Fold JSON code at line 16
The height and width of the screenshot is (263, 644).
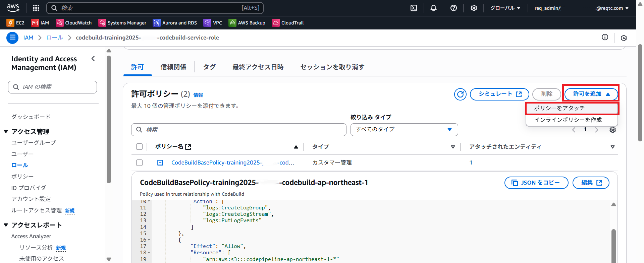pos(149,240)
